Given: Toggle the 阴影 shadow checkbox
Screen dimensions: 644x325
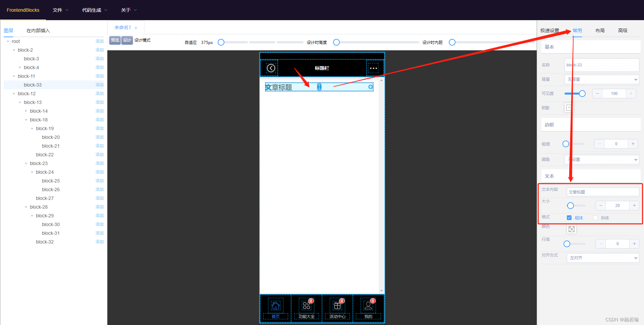Looking at the screenshot, I should click(x=569, y=108).
